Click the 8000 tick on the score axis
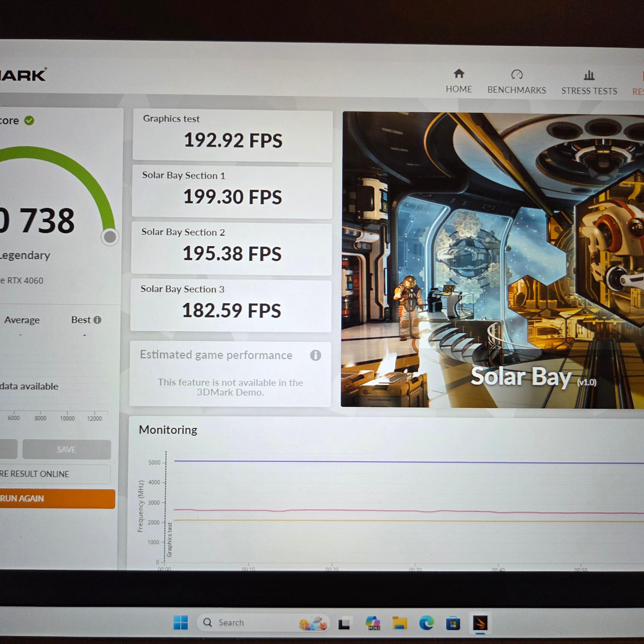Viewport: 644px width, 644px height. 41,418
